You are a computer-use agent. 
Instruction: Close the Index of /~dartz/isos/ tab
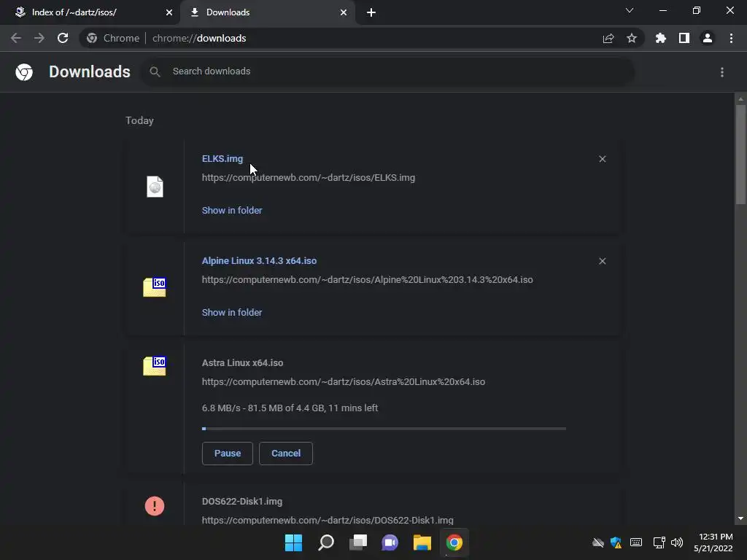tap(169, 12)
